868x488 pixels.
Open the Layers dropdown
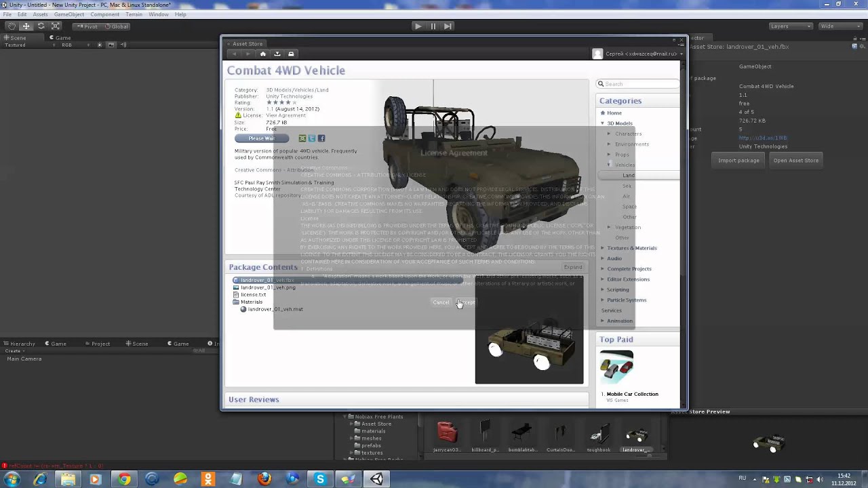(x=790, y=26)
